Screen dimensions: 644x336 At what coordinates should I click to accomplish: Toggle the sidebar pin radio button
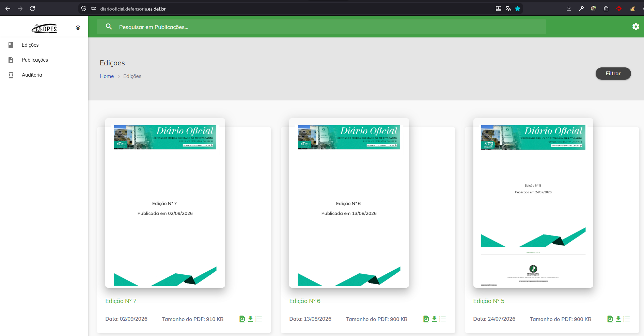coord(78,28)
